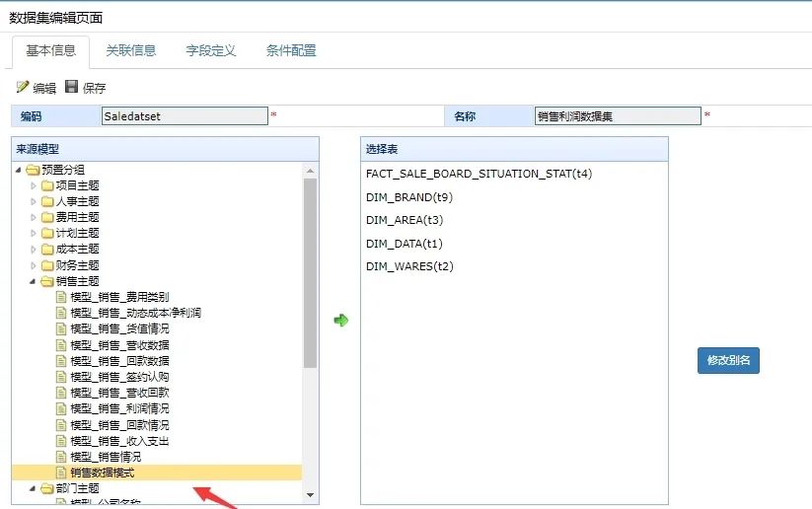812x509 pixels.
Task: Click the 人事主题 folder icon
Action: click(47, 201)
